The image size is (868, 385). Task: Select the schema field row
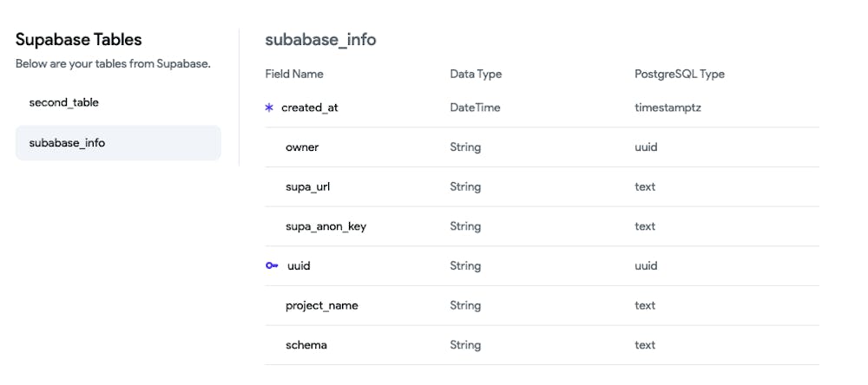pyautogui.click(x=306, y=345)
